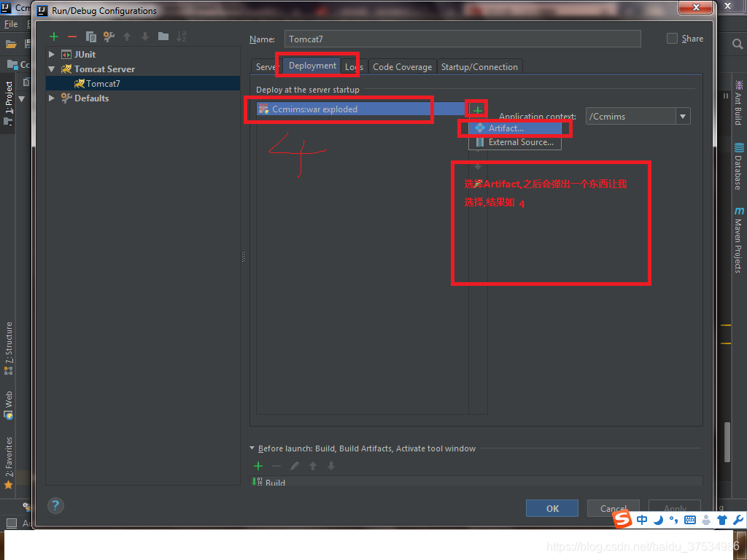This screenshot has width=747, height=560.
Task: Open the Structure tool window
Action: click(x=9, y=348)
